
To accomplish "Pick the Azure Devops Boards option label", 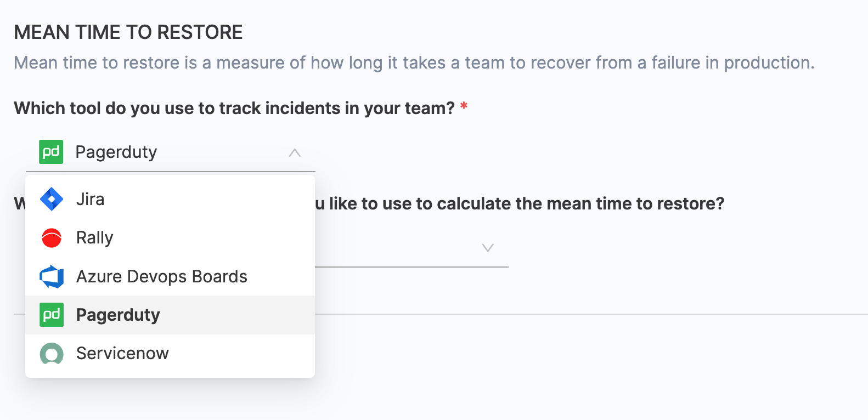I will pos(162,276).
